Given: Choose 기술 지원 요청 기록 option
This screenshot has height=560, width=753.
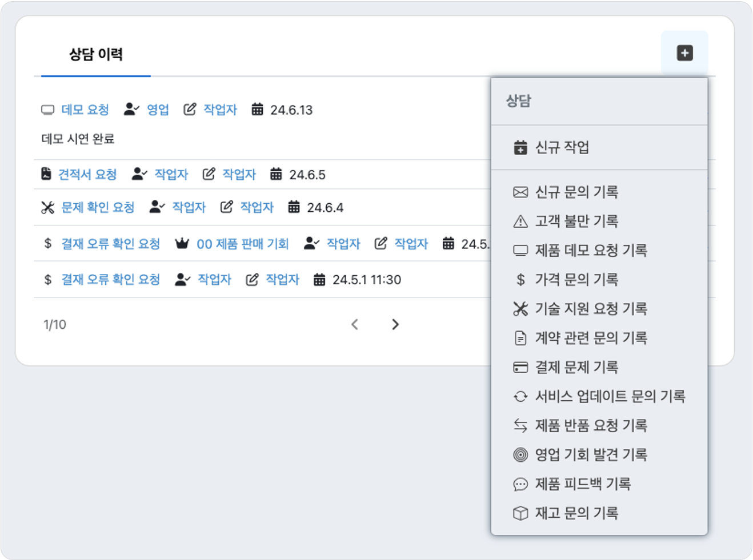Looking at the screenshot, I should pyautogui.click(x=599, y=309).
